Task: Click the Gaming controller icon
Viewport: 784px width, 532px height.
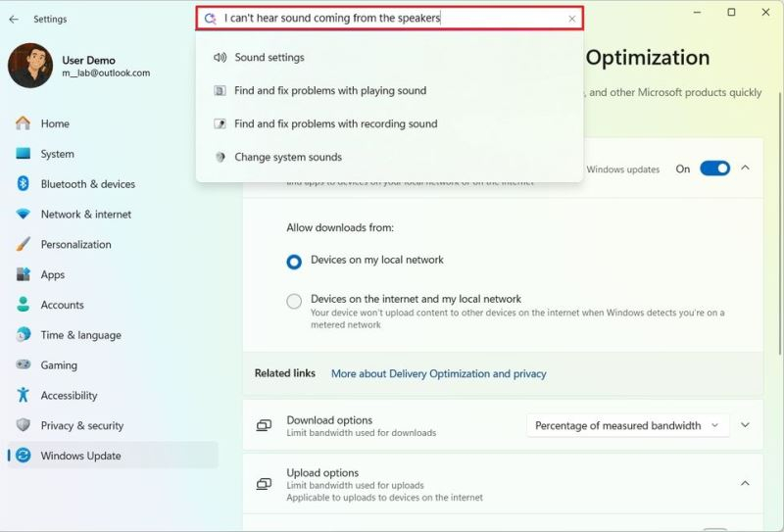Action: 24,365
